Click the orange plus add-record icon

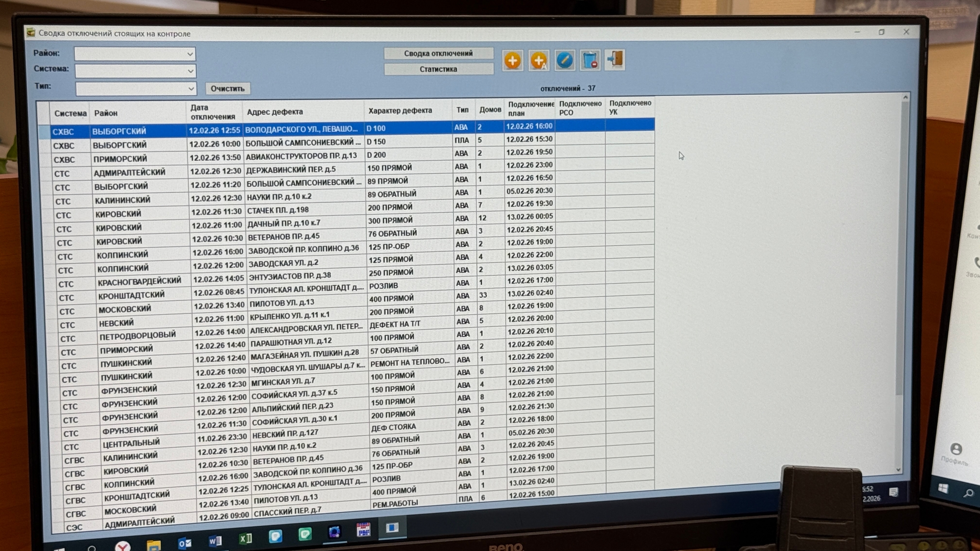(x=512, y=61)
